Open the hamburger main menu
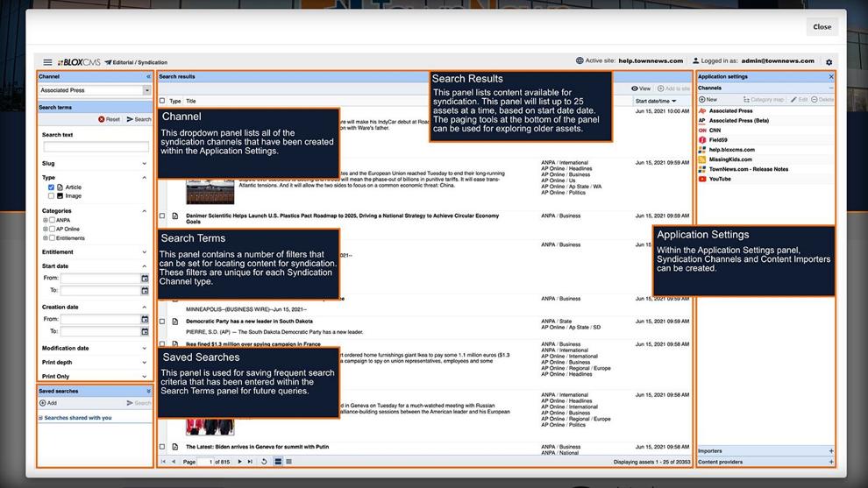Screen dimensions: 868x488 [47, 62]
